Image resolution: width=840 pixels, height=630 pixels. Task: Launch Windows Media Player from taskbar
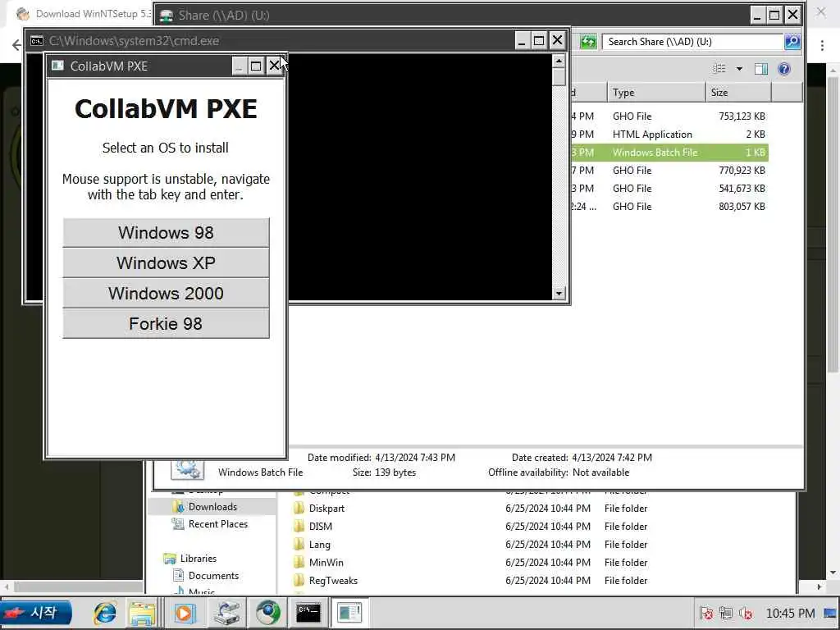184,613
